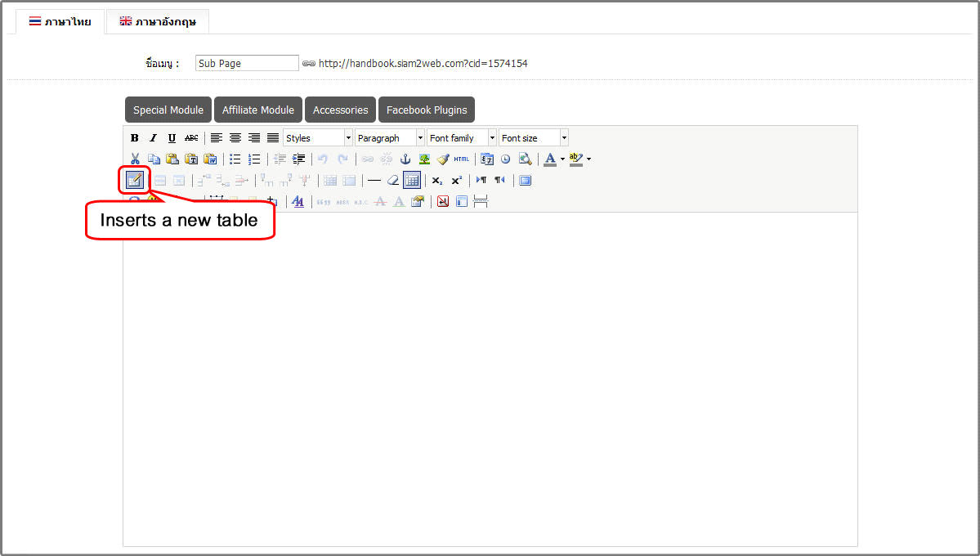Toggle italic text style
980x556 pixels.
point(153,138)
